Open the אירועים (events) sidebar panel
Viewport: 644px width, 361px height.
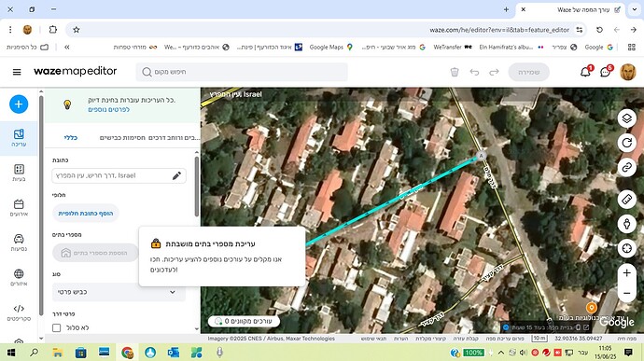coord(19,208)
